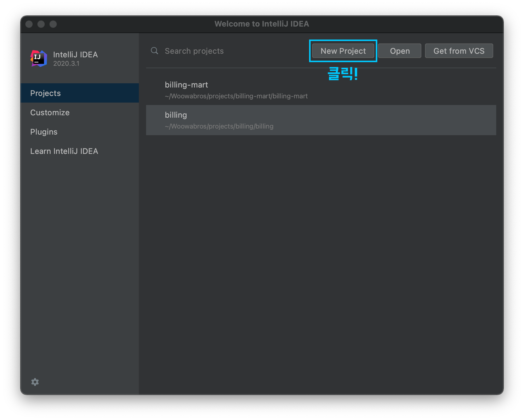Choose Get from VCS

(459, 51)
